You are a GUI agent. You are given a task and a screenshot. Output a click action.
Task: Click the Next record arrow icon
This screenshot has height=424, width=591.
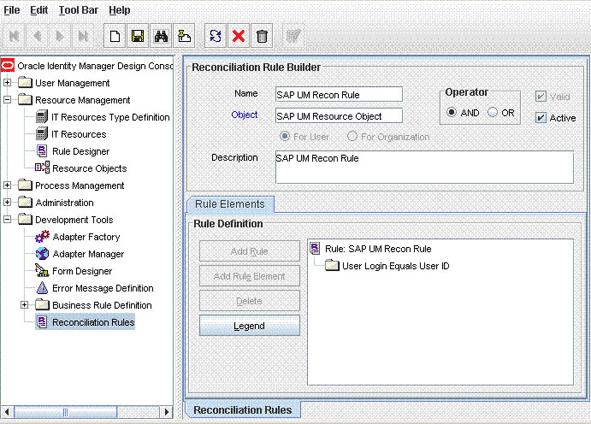[60, 36]
